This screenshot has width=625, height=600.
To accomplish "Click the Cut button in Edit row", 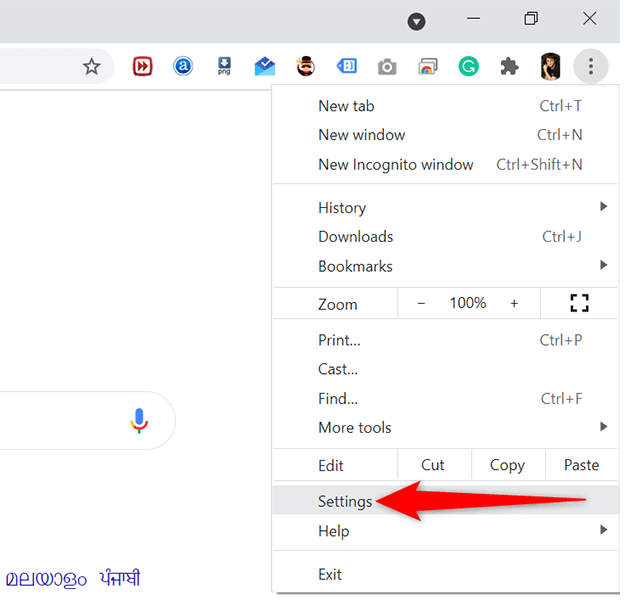I will tap(433, 465).
